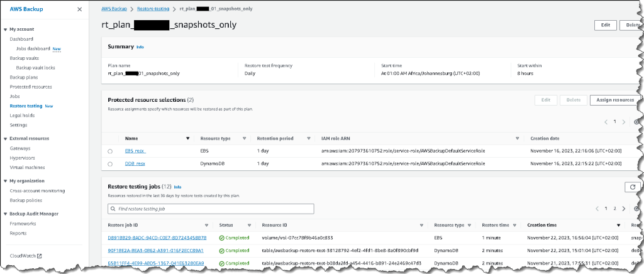Open Cross-account monitoring in sidebar
This screenshot has width=644, height=274.
(x=37, y=191)
